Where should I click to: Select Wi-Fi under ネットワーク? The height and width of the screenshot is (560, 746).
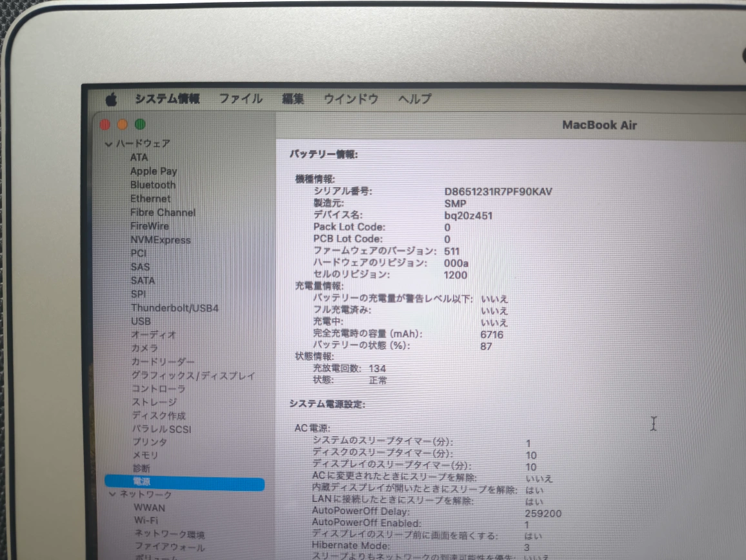[146, 521]
